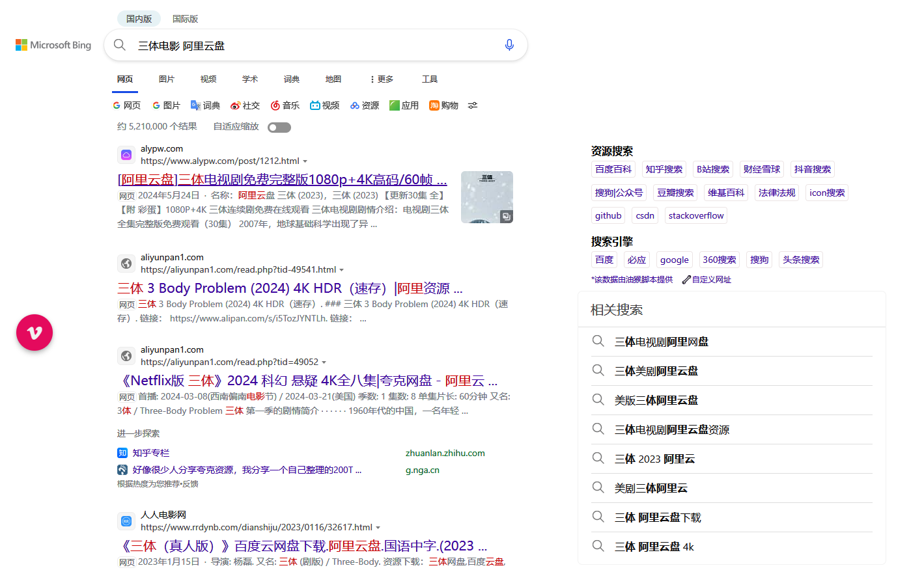Viewport: 924px width, 570px height.
Task: Open link 好像很少人分享夸克资源
Action: pyautogui.click(x=247, y=470)
